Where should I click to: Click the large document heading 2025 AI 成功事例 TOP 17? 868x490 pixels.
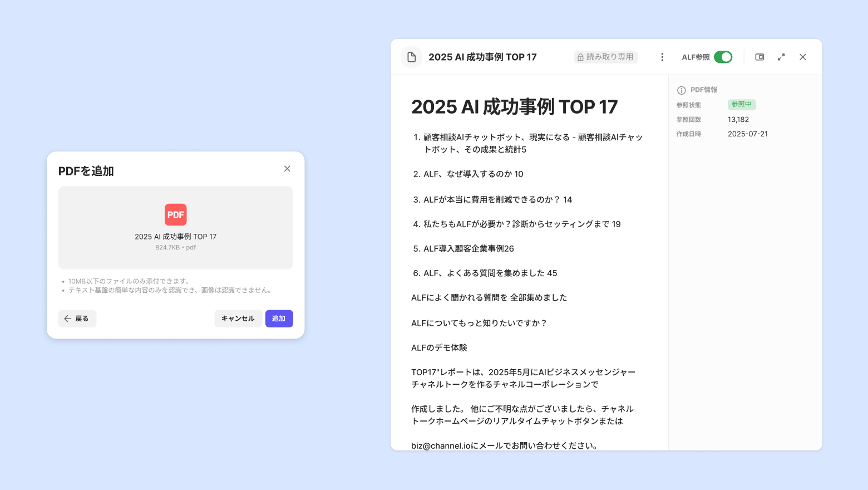515,107
